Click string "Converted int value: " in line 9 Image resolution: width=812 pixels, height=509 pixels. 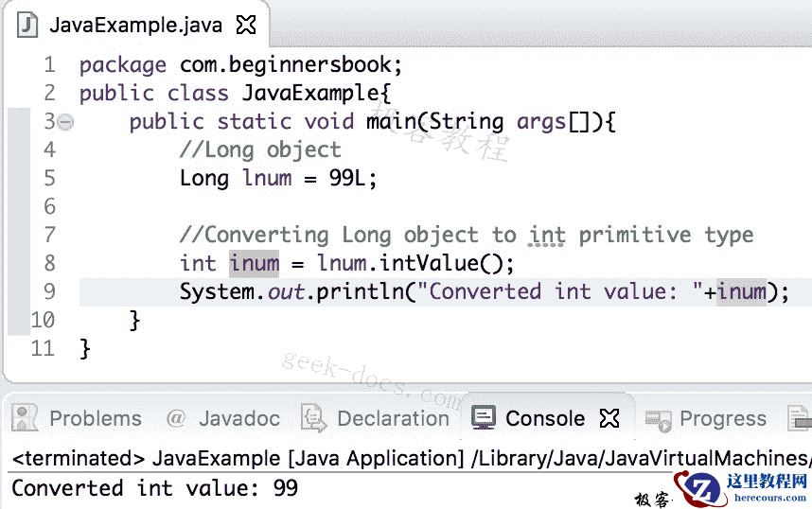(x=560, y=291)
